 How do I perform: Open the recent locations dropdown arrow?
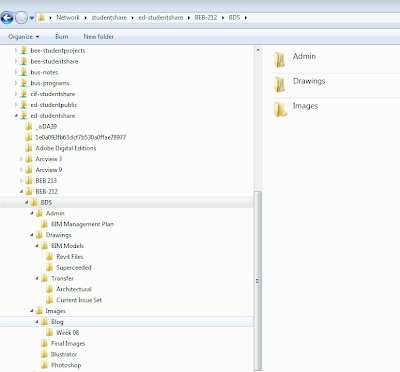pyautogui.click(x=32, y=18)
